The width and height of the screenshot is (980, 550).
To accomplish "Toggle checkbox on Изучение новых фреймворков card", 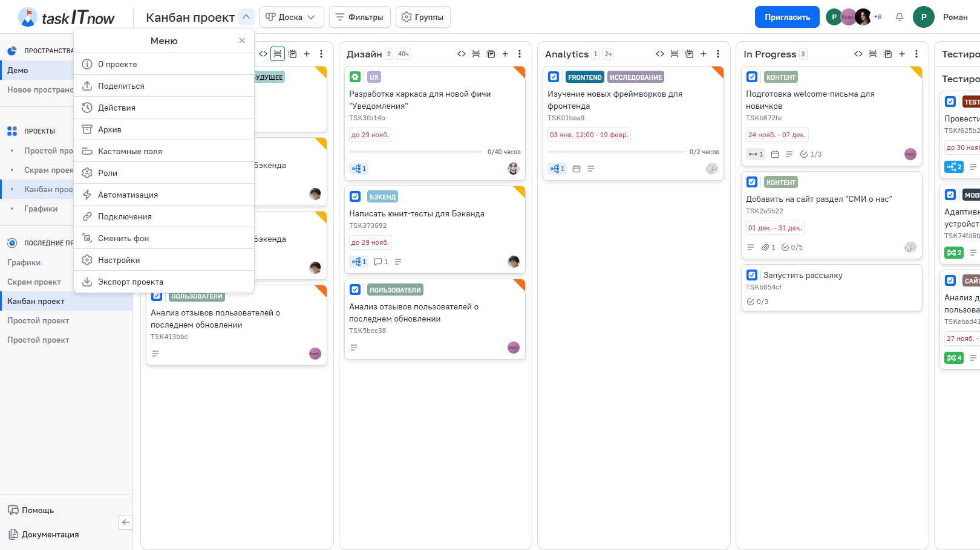I will 554,77.
